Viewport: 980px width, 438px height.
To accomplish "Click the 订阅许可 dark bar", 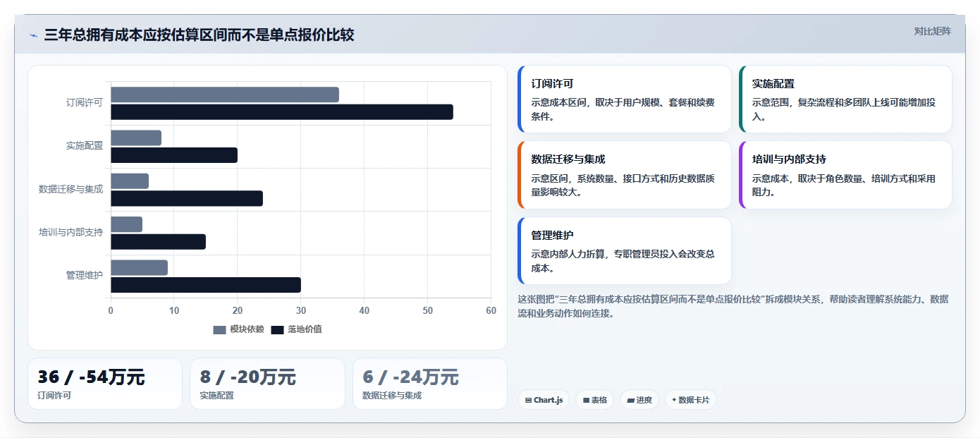I will pyautogui.click(x=282, y=112).
